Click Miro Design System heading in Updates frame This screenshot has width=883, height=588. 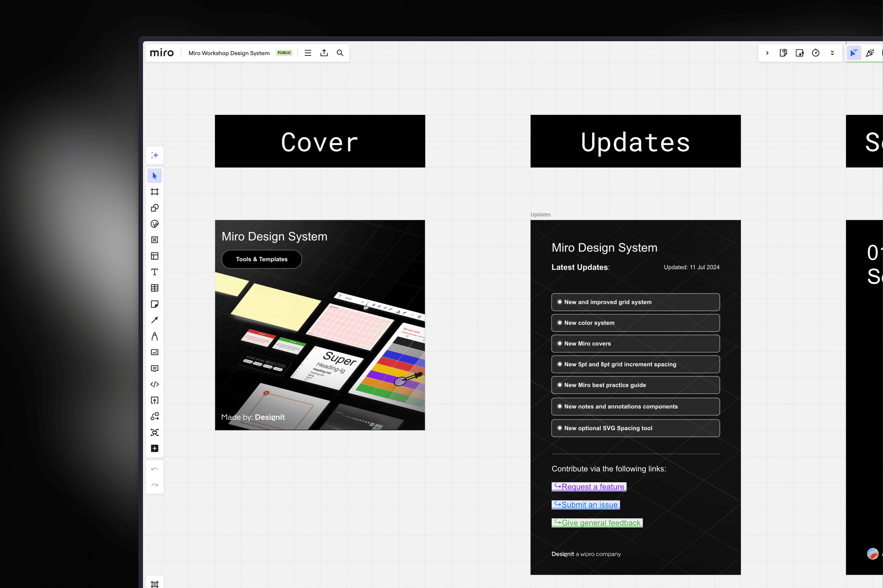(605, 248)
